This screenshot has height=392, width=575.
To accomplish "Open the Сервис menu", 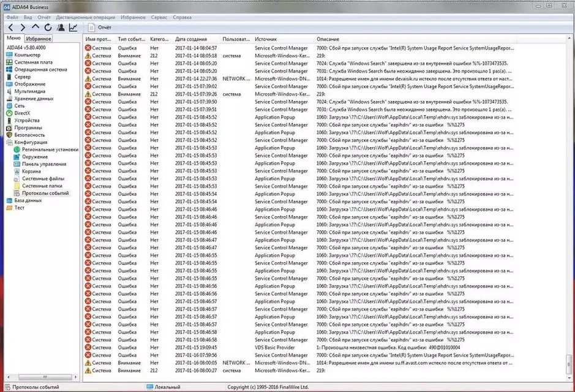I will (159, 17).
